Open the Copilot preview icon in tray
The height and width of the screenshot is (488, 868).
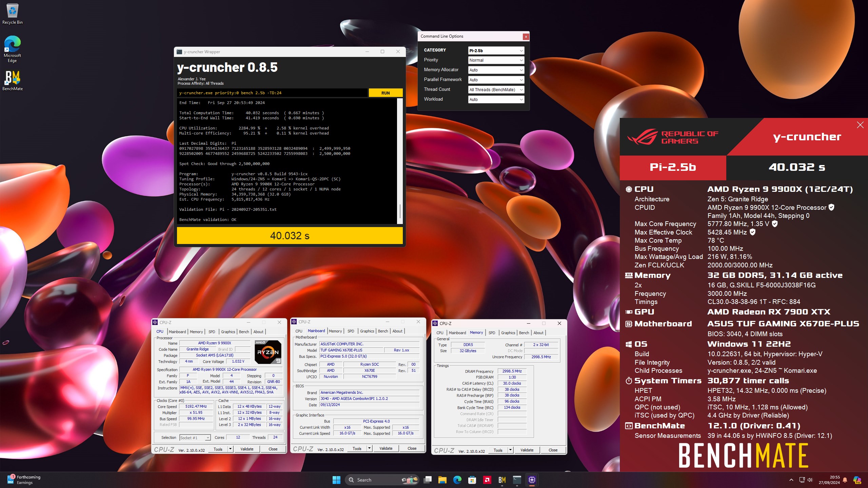click(857, 480)
